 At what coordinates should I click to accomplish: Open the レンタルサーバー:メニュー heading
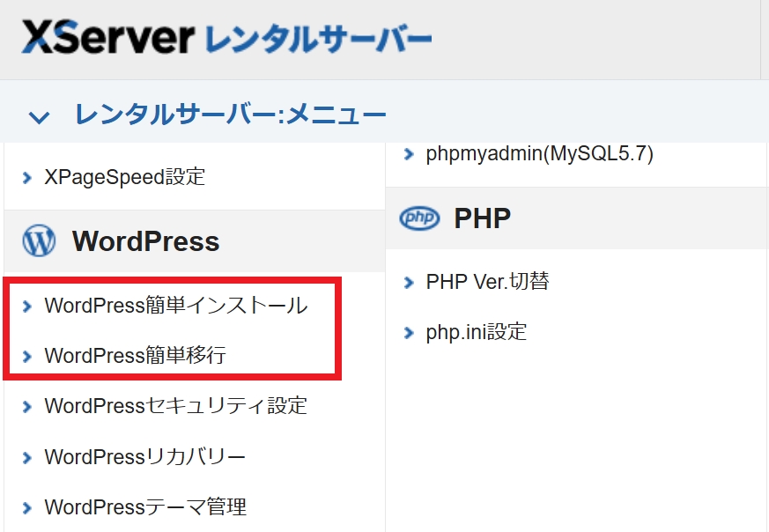[x=230, y=115]
